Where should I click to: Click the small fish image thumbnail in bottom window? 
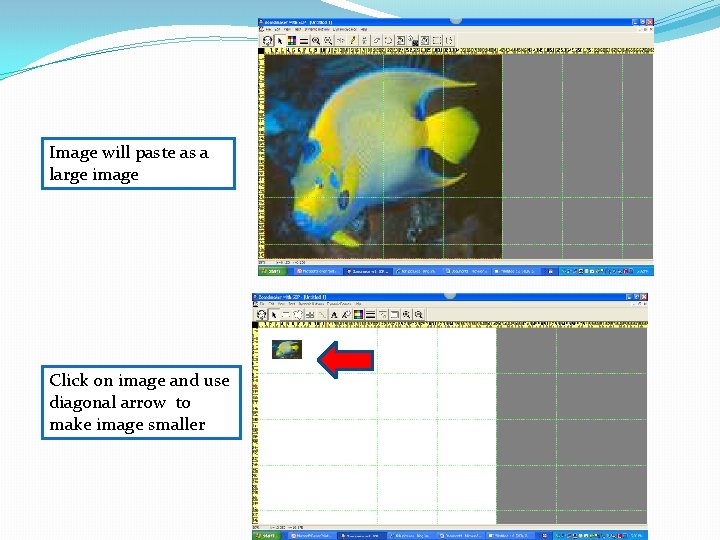pos(287,349)
